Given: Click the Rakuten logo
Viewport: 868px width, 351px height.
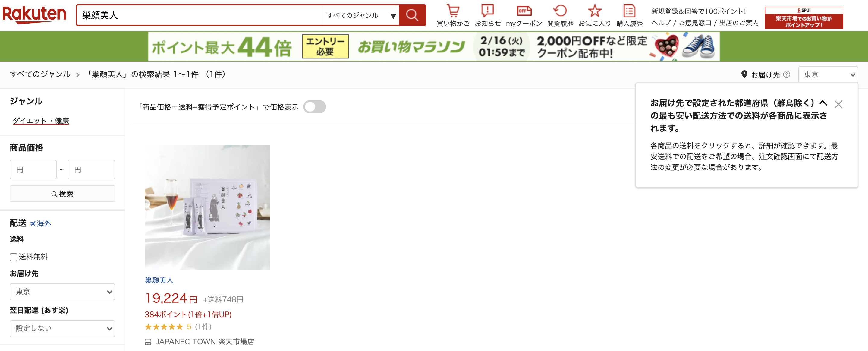Looking at the screenshot, I should (x=34, y=15).
